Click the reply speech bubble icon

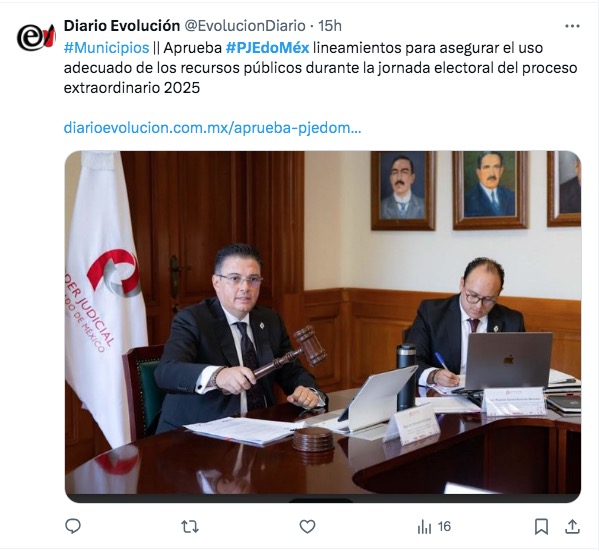click(x=73, y=527)
